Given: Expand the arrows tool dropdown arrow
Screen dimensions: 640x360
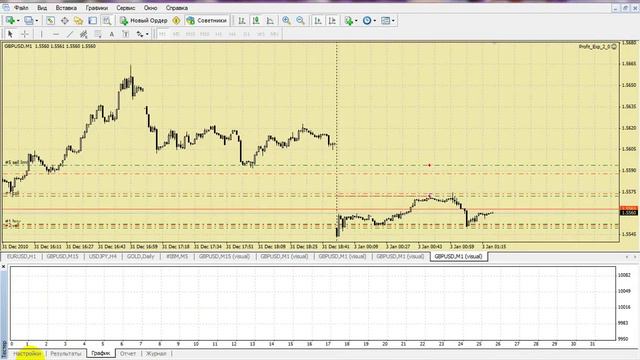Looking at the screenshot, I should (x=147, y=34).
